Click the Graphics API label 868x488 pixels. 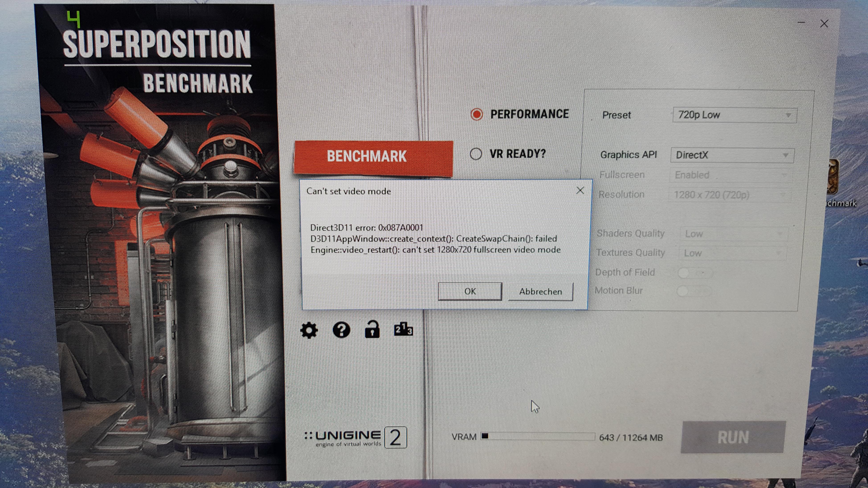[628, 155]
